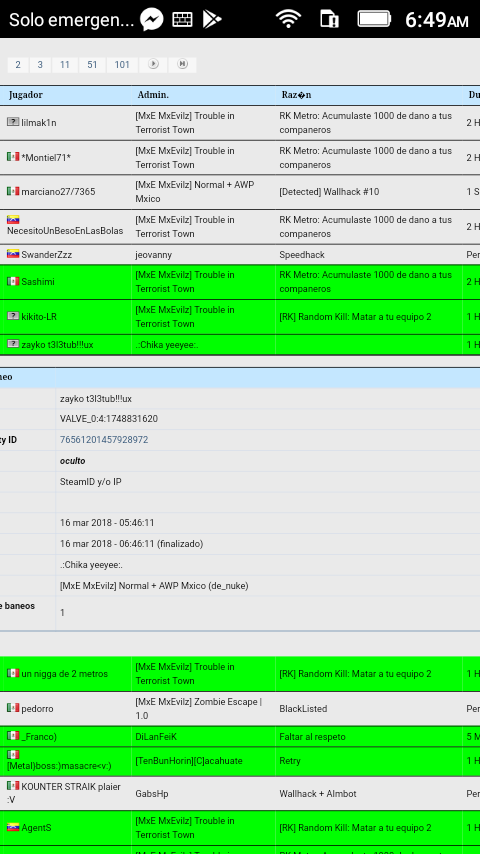Viewport: 480px width, 854px height.
Task: Sort by Admin. column header
Action: (x=153, y=95)
